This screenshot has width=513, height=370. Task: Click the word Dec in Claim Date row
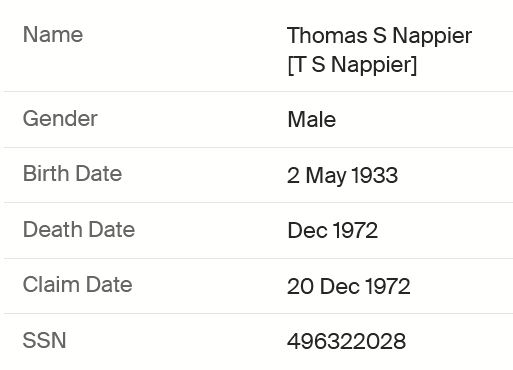(x=340, y=286)
